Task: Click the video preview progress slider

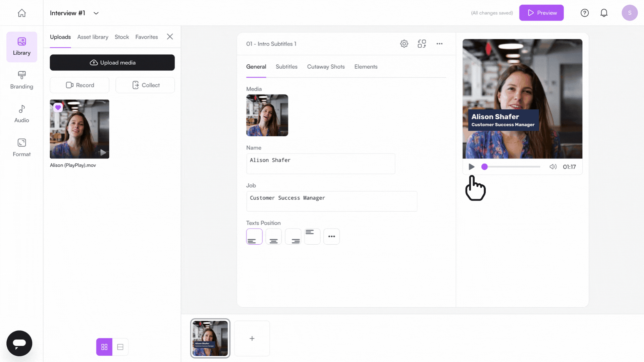Action: pyautogui.click(x=512, y=167)
